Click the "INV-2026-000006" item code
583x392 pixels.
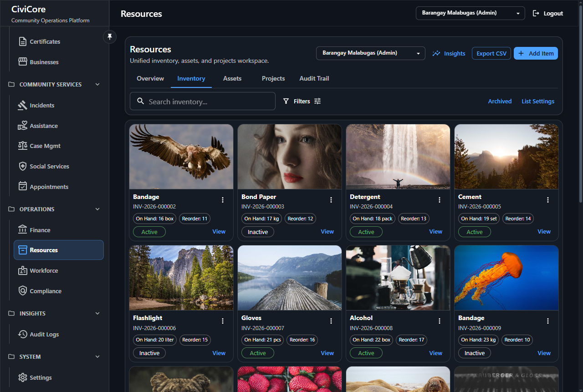tap(154, 328)
